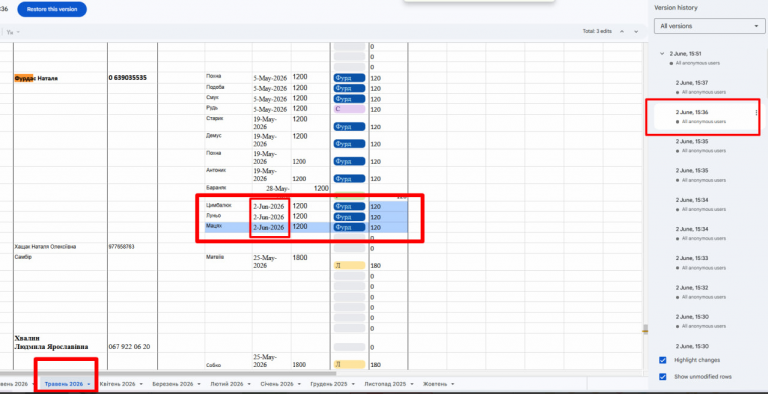
Task: Select the 2 June, 15:36 version
Action: pyautogui.click(x=692, y=112)
